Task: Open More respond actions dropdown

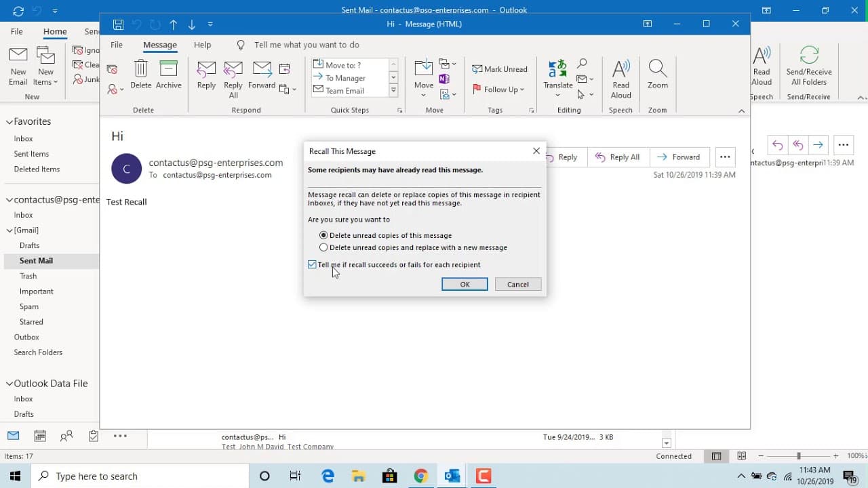Action: point(288,89)
